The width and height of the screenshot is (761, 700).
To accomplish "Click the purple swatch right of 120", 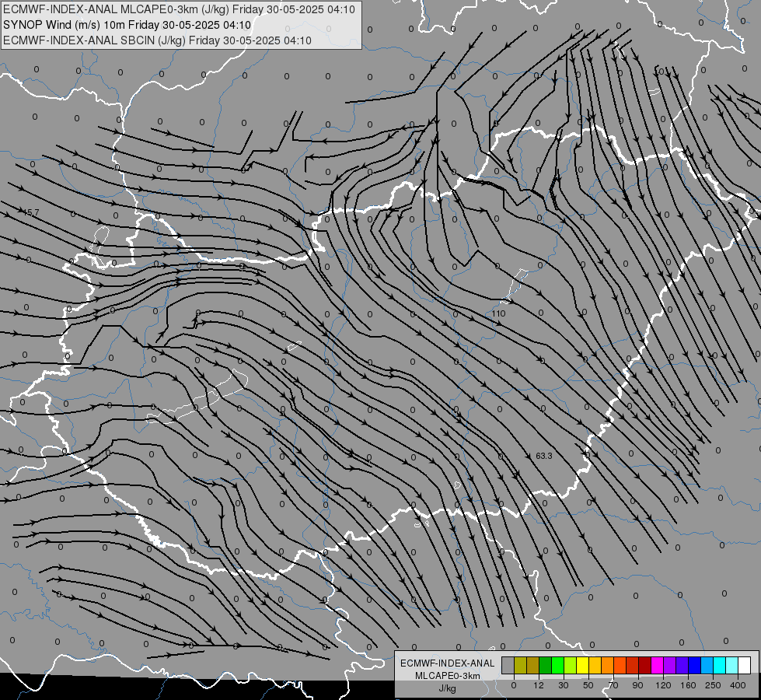I will coord(670,665).
